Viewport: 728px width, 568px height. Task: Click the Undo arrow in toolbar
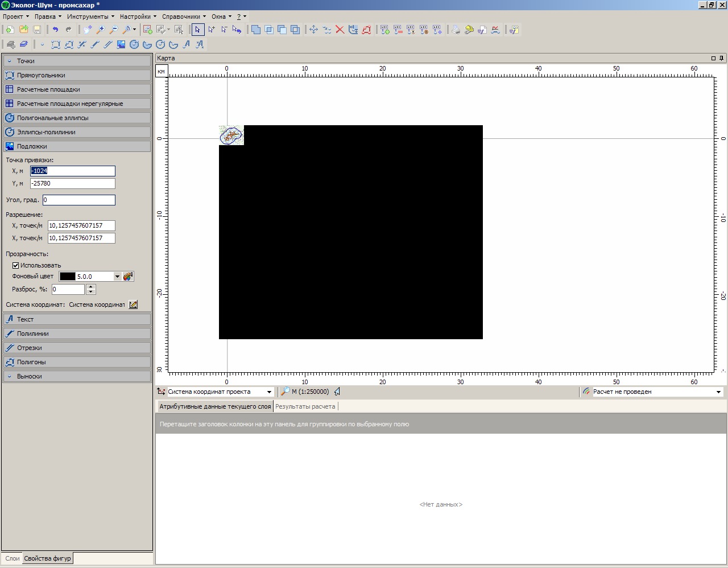[x=55, y=30]
